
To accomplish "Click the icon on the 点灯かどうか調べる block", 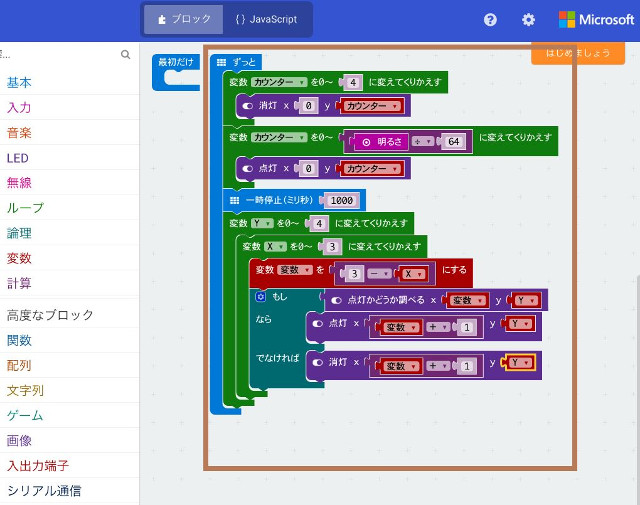I will (x=337, y=299).
